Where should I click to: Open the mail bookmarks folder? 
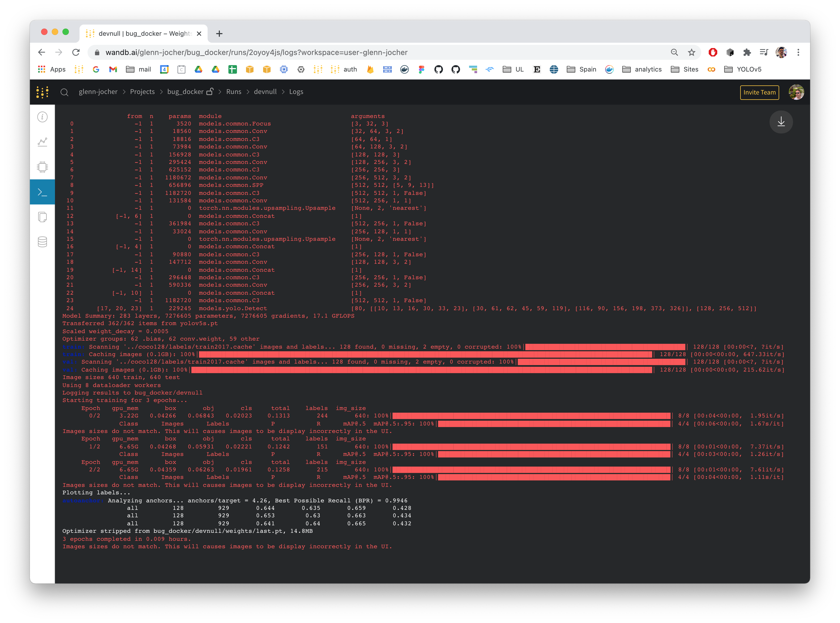(138, 69)
